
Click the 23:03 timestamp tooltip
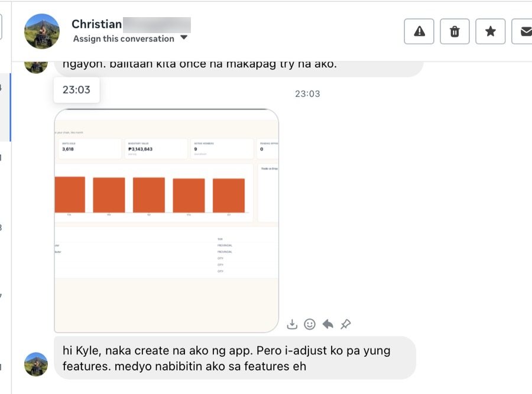pos(76,90)
